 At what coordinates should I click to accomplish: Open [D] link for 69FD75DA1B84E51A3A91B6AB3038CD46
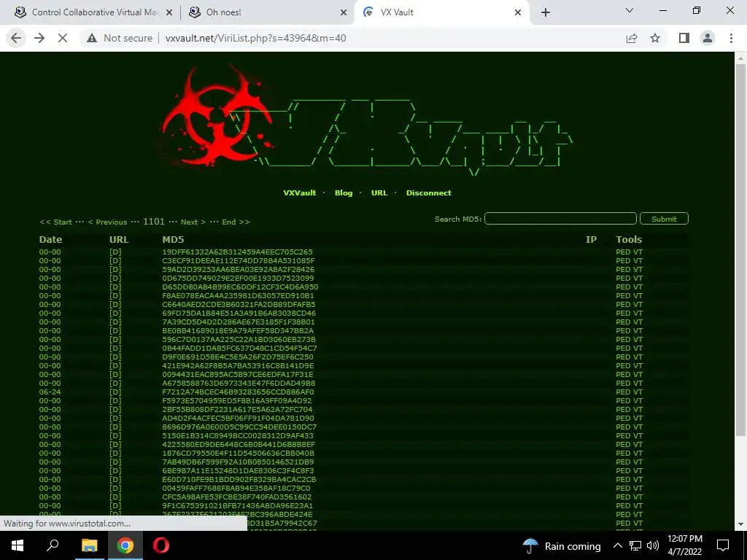pos(115,314)
